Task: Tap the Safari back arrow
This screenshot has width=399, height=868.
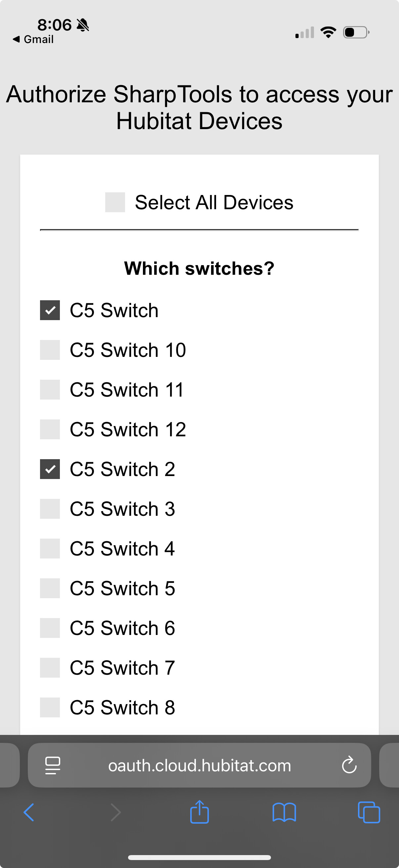Action: coord(29,812)
